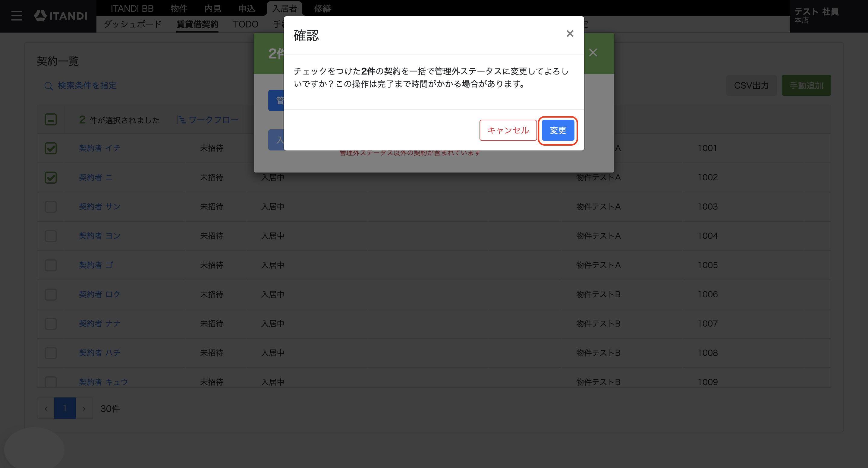Check the 契約者 ナナ row checkbox
Screen dimensions: 868x468
[x=51, y=324]
